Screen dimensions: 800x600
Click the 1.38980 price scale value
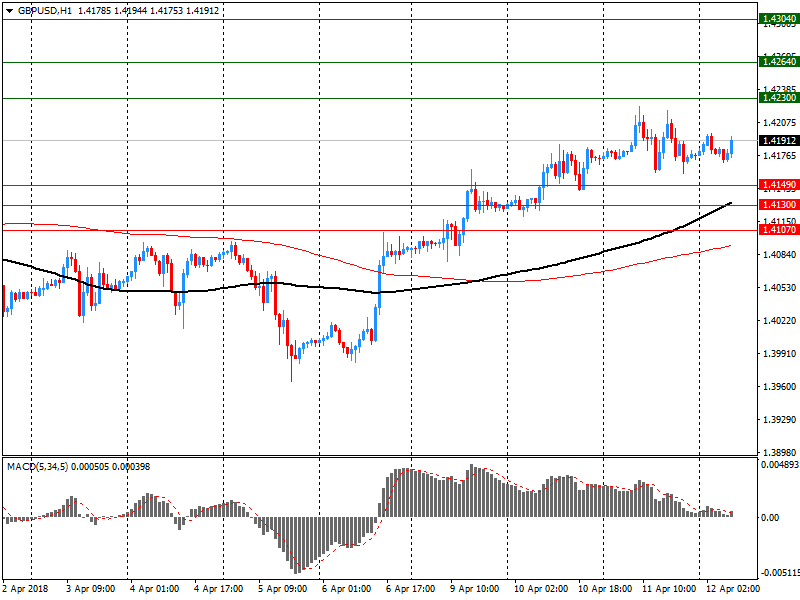tap(779, 452)
